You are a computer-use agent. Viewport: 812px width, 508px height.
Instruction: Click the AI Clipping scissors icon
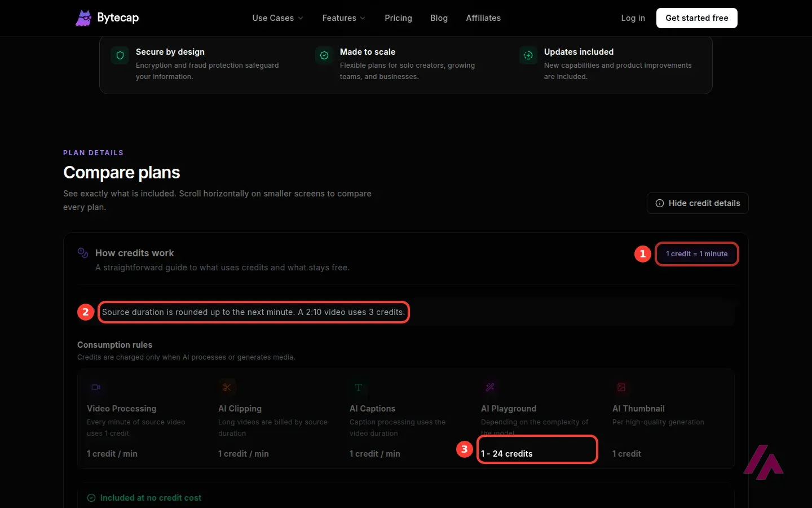[x=227, y=387]
